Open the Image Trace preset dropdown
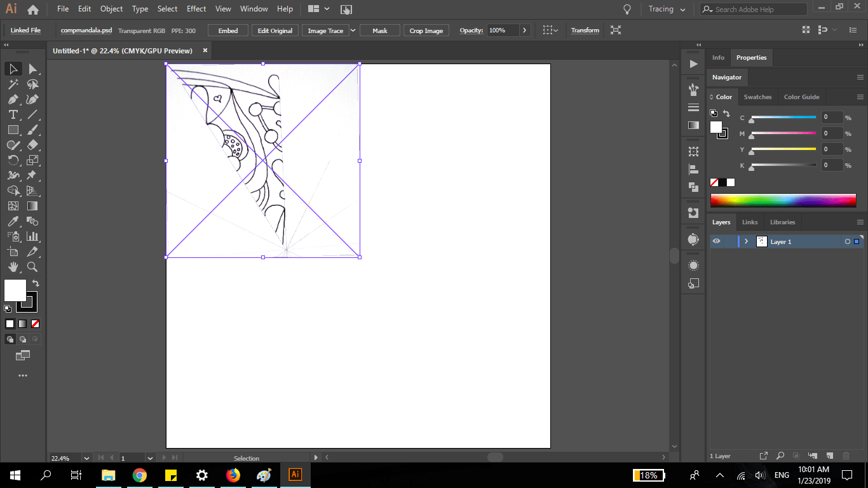The image size is (868, 488). (353, 30)
